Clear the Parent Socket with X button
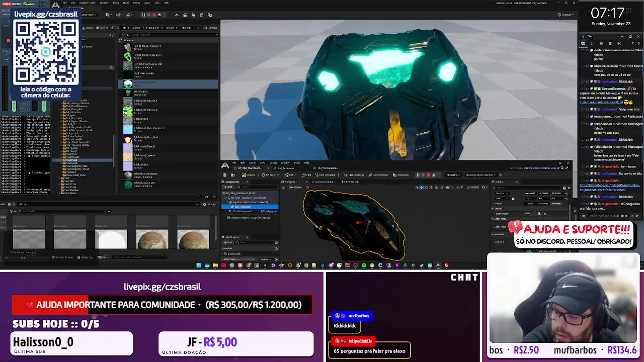644x362 pixels. (545, 214)
